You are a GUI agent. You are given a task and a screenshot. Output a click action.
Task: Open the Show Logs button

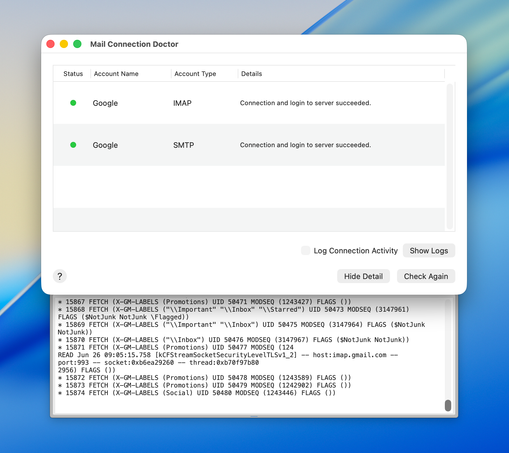tap(429, 251)
